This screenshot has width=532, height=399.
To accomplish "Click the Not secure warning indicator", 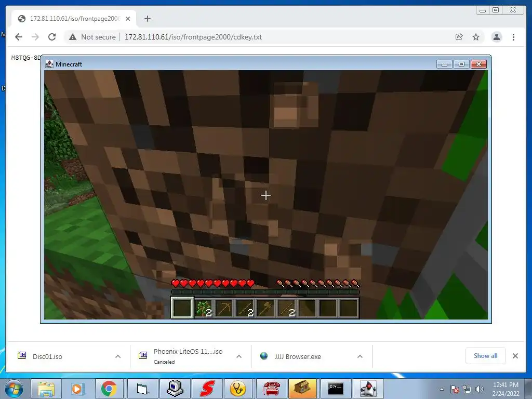I will pyautogui.click(x=92, y=37).
